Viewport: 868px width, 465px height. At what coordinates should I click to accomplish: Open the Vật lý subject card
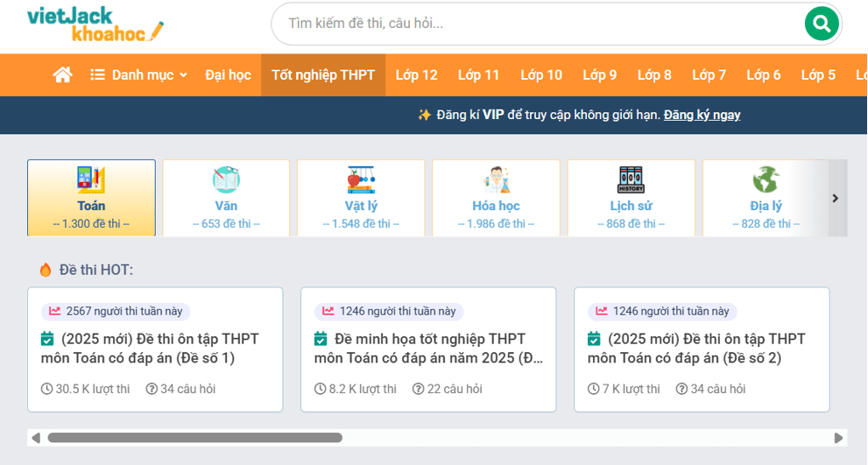361,198
